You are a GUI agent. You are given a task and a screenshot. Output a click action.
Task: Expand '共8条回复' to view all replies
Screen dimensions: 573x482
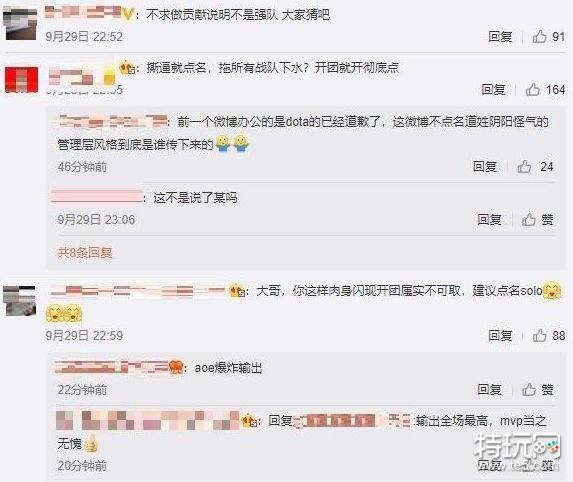coord(84,253)
